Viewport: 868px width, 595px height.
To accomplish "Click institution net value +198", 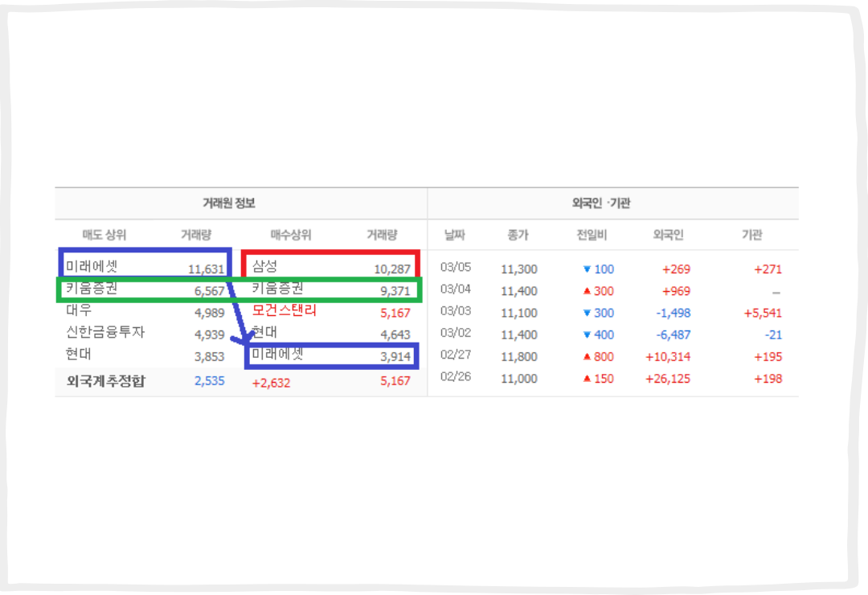I will click(768, 379).
